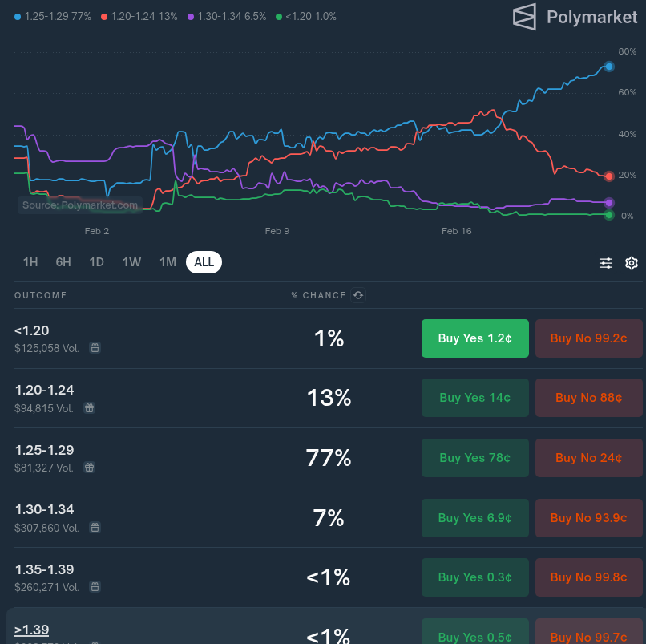
Task: Click gift rewards icon for <1.20 outcome
Action: click(x=95, y=348)
